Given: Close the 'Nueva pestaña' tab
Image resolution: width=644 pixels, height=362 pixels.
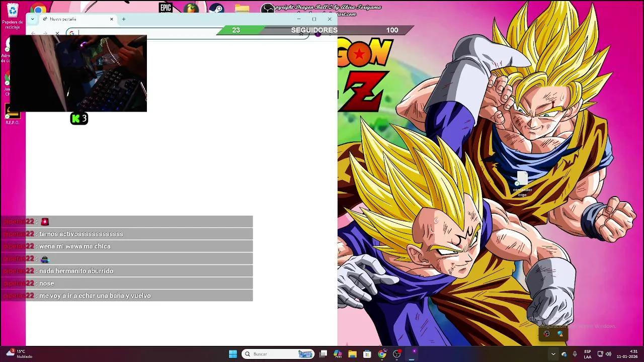Looking at the screenshot, I should point(112,19).
